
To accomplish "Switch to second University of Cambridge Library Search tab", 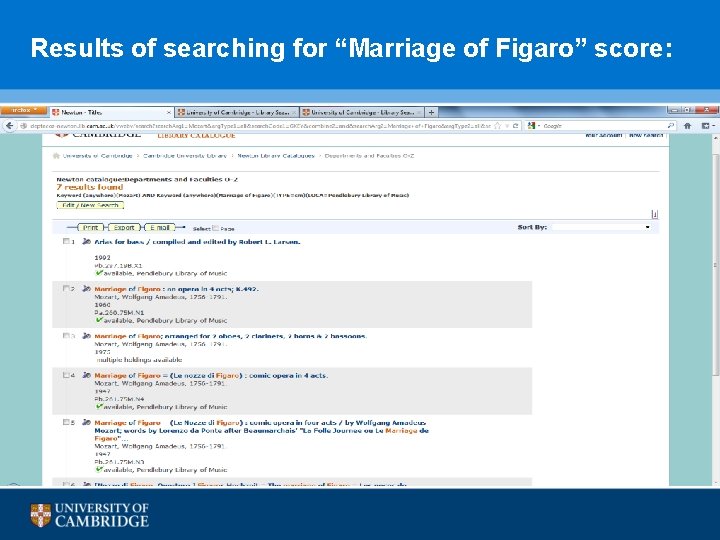I will [x=236, y=112].
